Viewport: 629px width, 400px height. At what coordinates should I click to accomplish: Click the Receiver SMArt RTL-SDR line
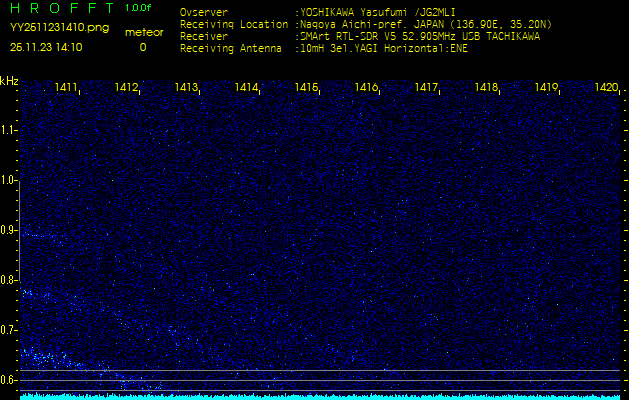point(420,35)
